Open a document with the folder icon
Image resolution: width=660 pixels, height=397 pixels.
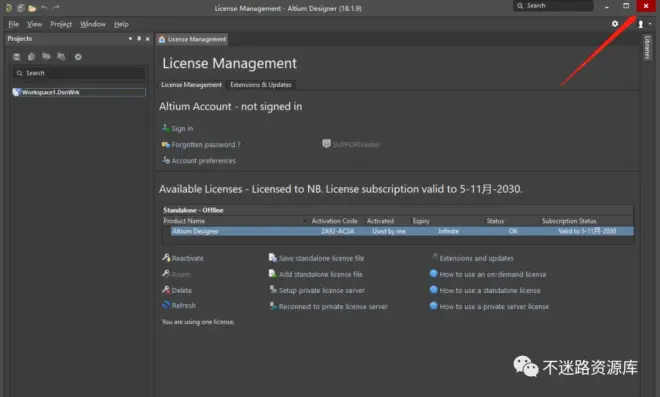point(32,8)
